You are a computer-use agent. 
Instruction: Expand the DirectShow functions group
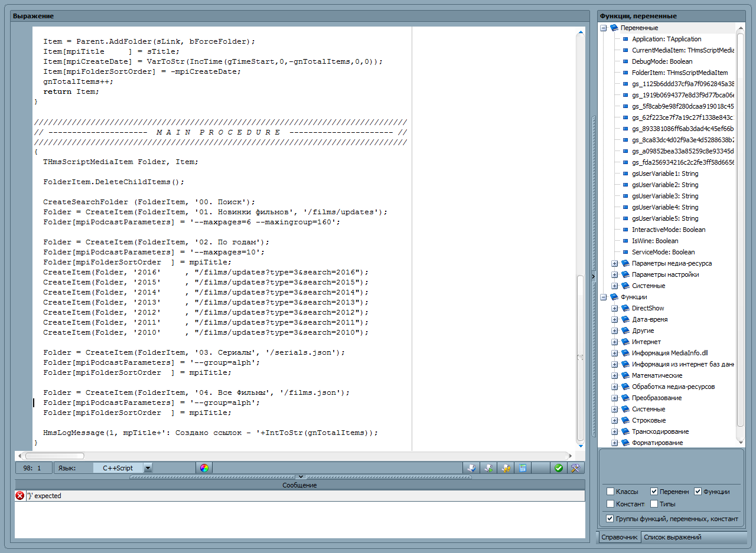614,308
